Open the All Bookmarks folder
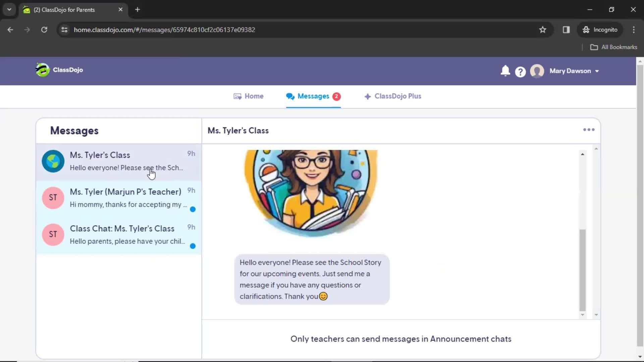 tap(614, 47)
